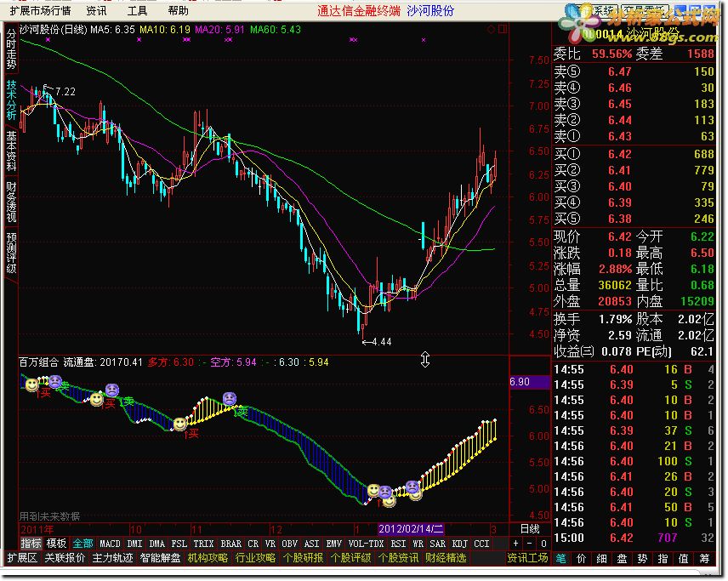Screen dimensions: 728x581
Task: Open the 机构攻略 link
Action: tap(208, 558)
